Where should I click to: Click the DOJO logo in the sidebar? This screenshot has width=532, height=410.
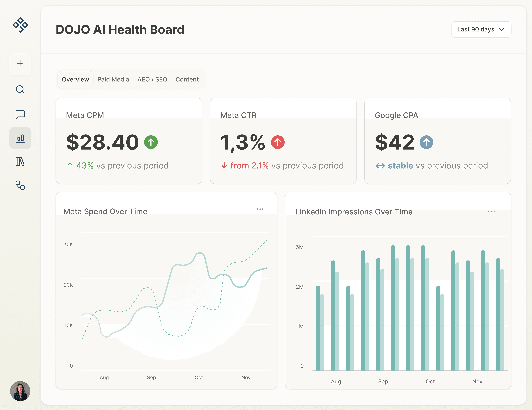click(x=20, y=25)
